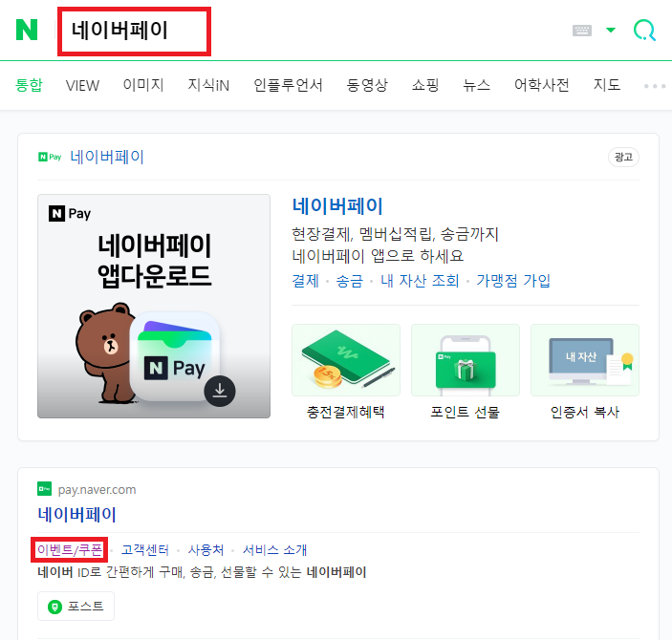Click the 광고 badge

623,157
